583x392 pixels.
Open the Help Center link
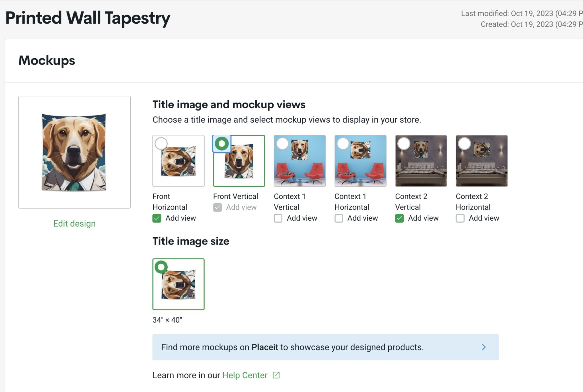click(244, 375)
